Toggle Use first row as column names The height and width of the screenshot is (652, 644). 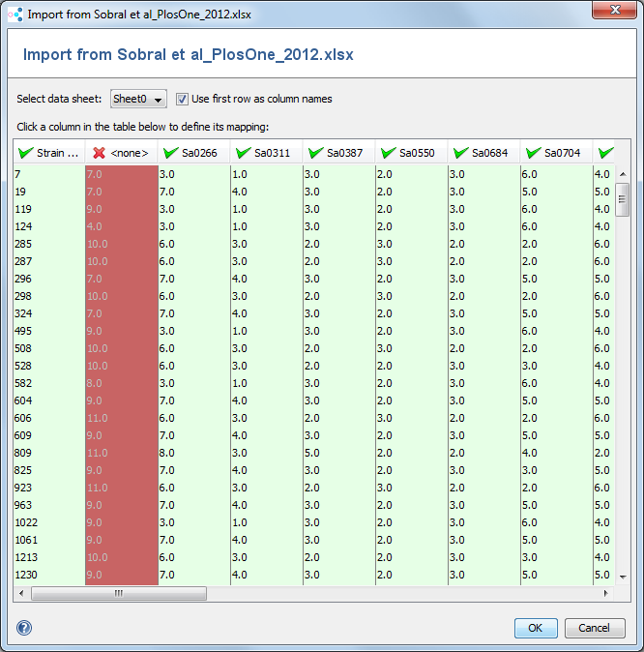point(182,99)
